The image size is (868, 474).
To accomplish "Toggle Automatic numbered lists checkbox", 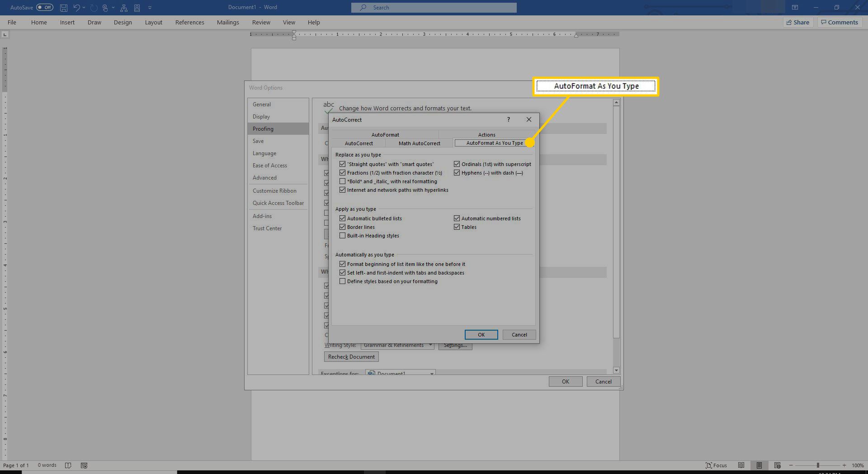I will pos(457,218).
